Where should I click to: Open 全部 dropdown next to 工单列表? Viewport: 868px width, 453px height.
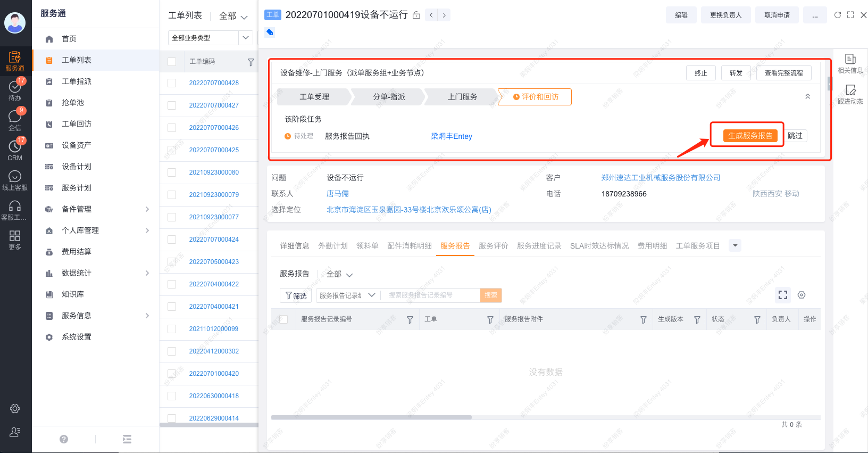[233, 16]
